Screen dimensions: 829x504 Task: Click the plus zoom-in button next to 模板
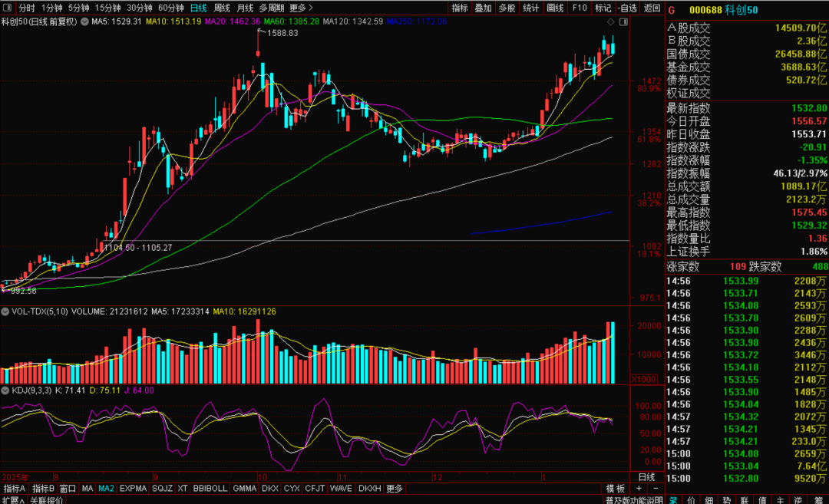636,489
